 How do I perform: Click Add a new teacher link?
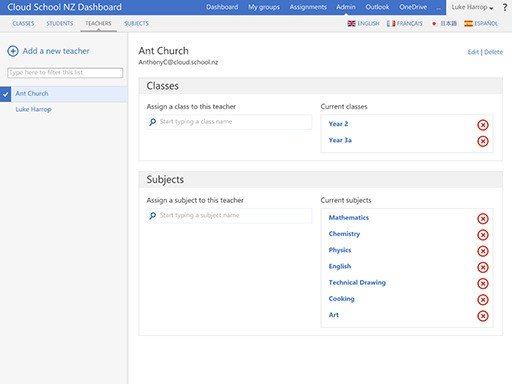pyautogui.click(x=56, y=51)
